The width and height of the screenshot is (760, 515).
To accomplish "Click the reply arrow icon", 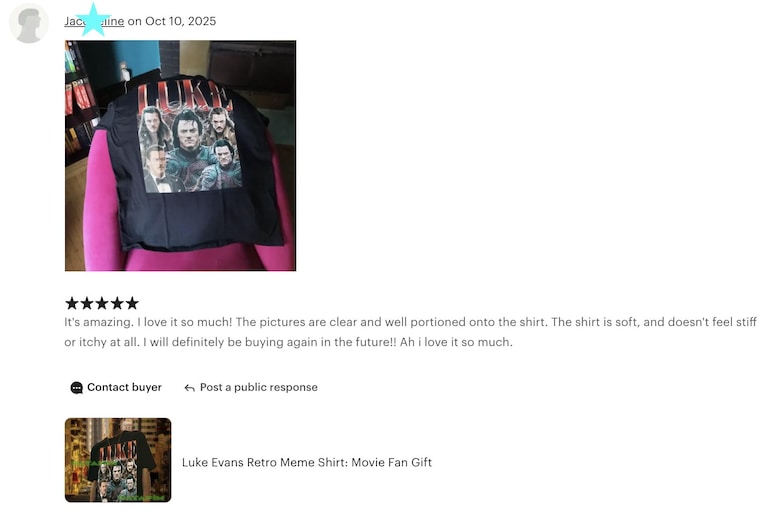I will click(190, 388).
